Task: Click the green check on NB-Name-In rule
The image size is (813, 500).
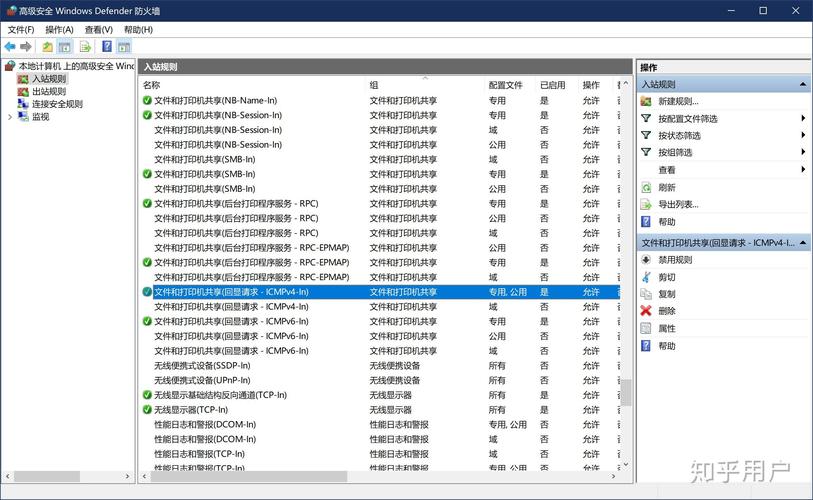Action: 147,101
